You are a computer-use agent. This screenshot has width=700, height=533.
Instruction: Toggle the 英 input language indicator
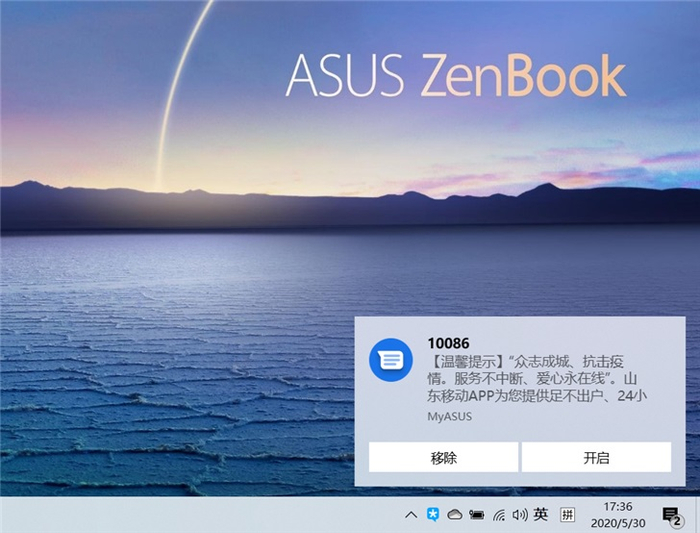(x=541, y=515)
